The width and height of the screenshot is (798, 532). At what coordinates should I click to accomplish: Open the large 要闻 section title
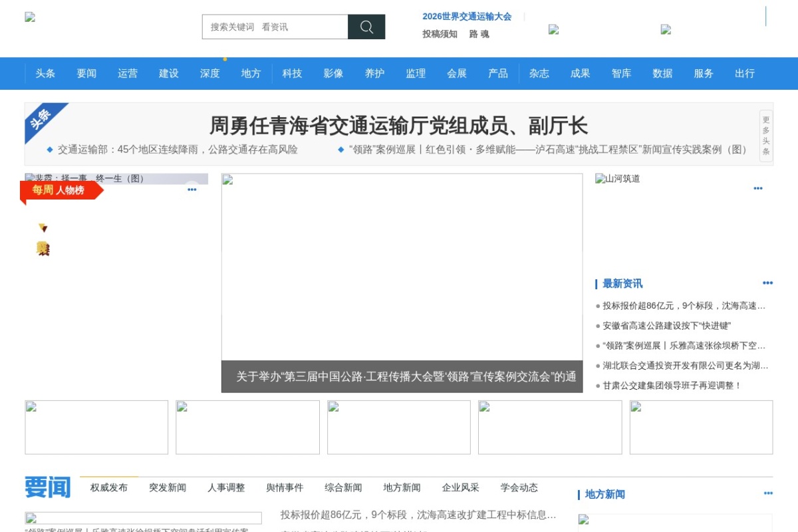(48, 487)
